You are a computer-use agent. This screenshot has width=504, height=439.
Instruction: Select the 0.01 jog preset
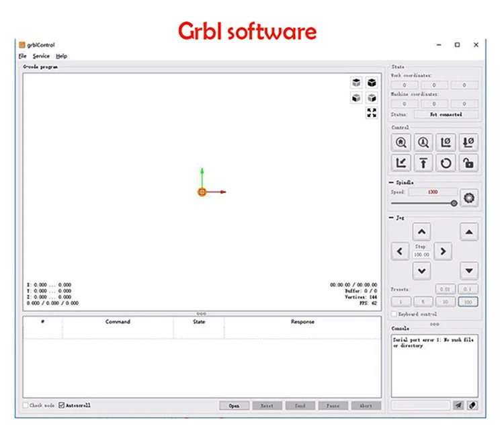click(446, 289)
